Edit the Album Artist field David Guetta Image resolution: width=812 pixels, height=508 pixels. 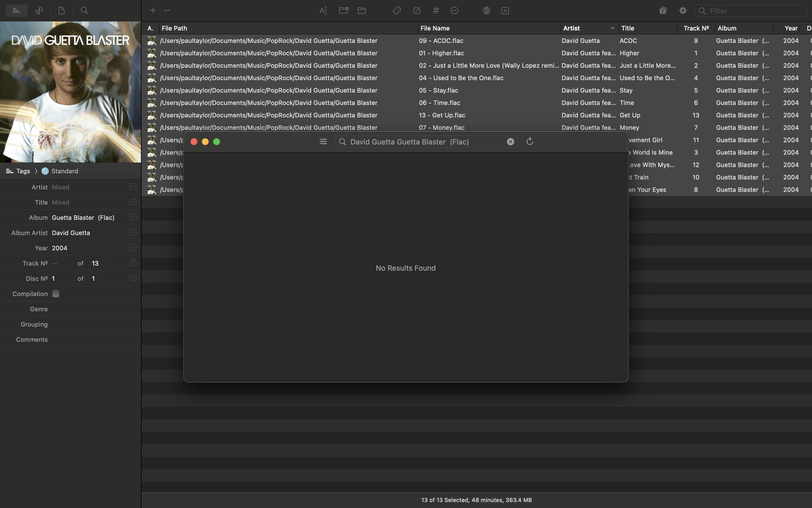tap(89, 233)
